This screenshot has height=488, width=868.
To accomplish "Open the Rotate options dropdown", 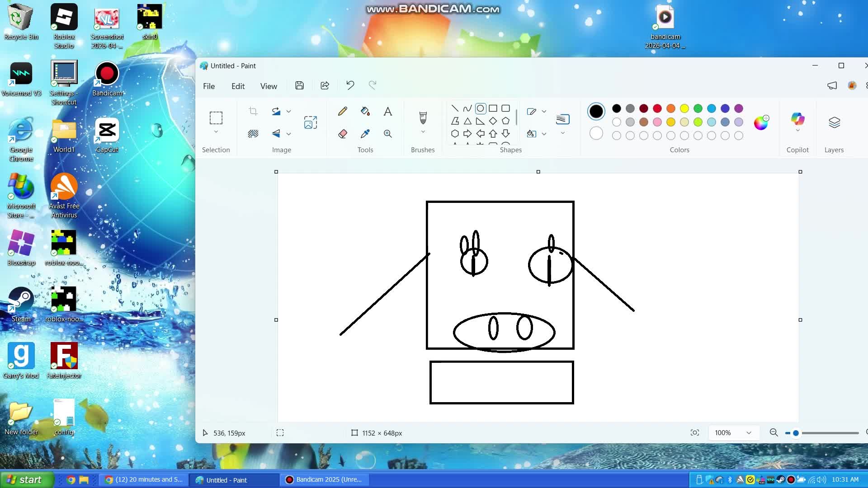I will 288,111.
